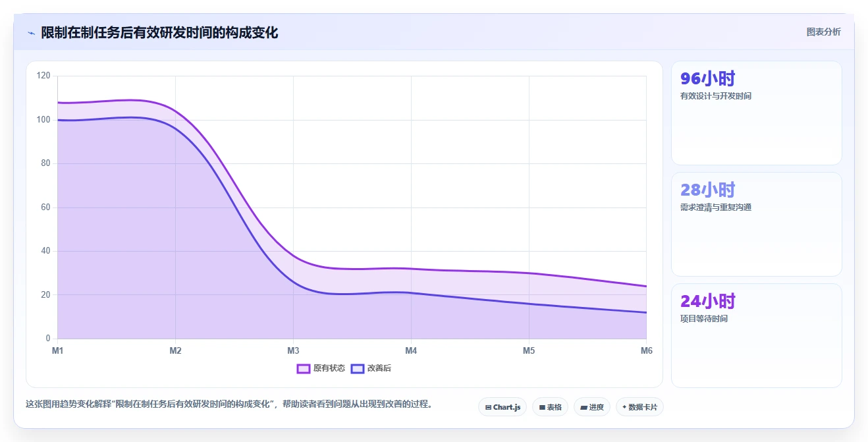Select the 24小时 data card

757,335
